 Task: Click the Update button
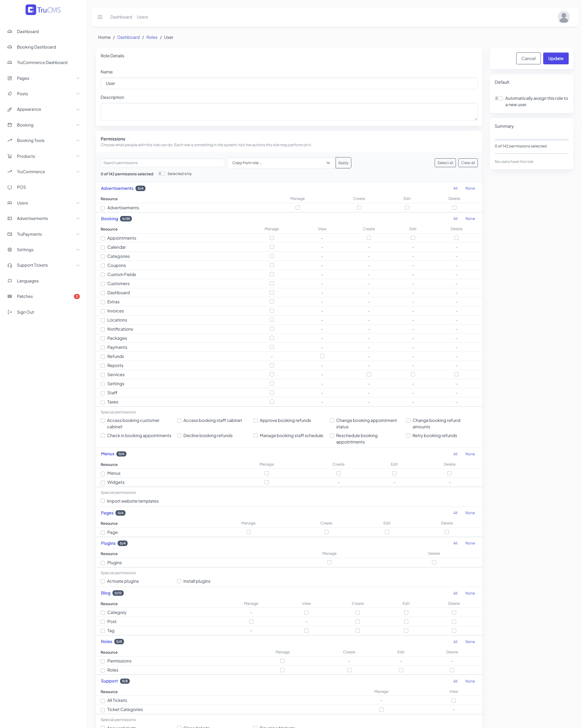click(556, 59)
